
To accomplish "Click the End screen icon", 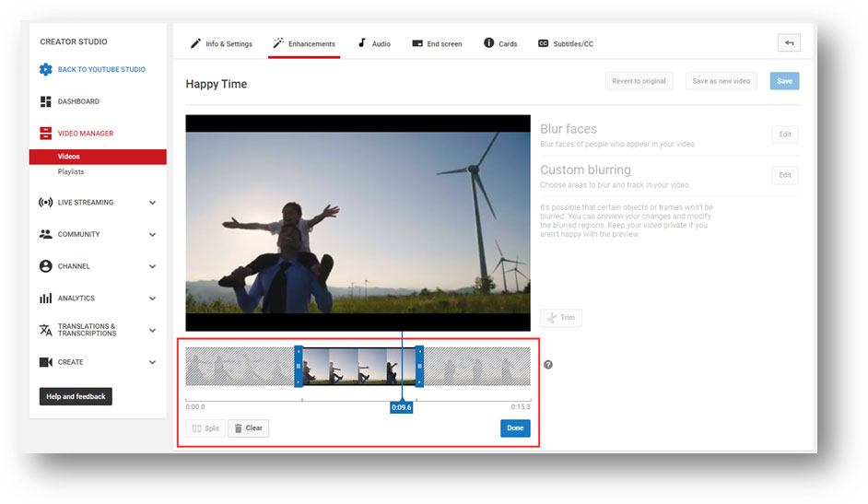I will [x=417, y=43].
